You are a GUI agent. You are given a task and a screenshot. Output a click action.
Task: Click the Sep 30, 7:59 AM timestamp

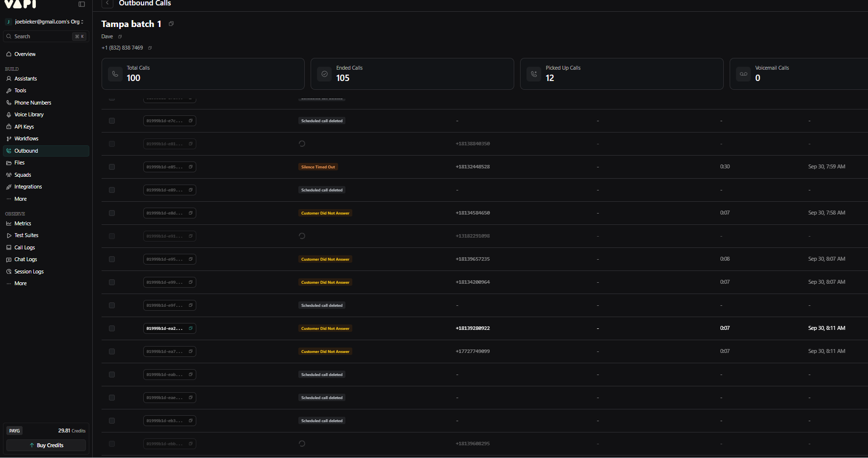click(827, 167)
